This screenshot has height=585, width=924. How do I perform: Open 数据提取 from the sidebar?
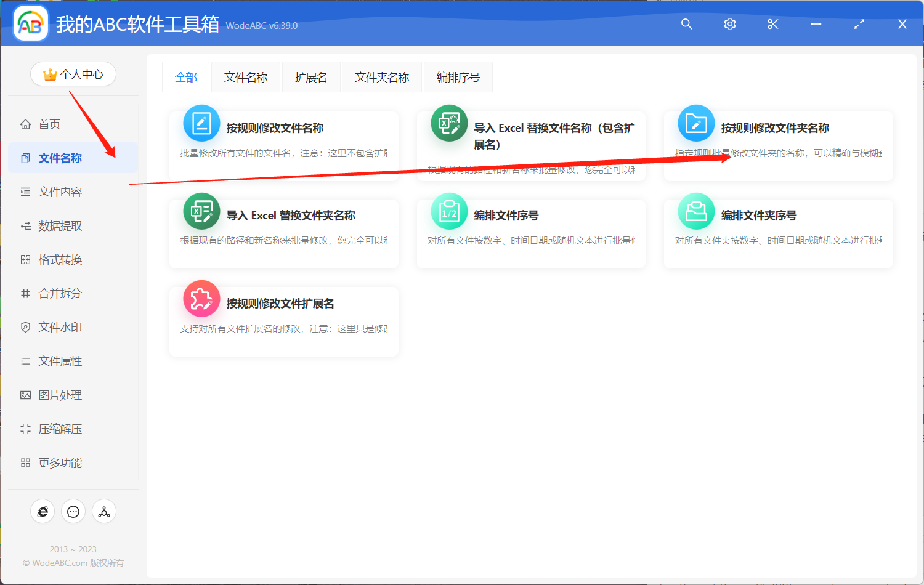tap(59, 225)
